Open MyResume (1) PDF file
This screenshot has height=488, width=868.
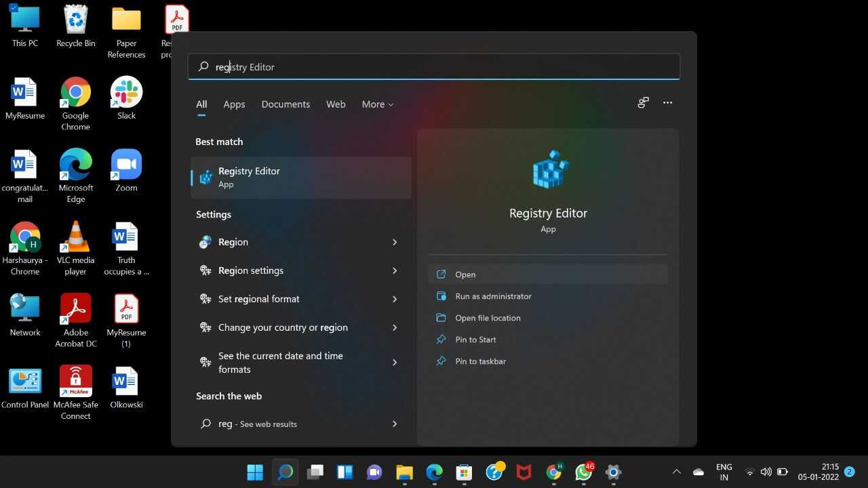(126, 321)
